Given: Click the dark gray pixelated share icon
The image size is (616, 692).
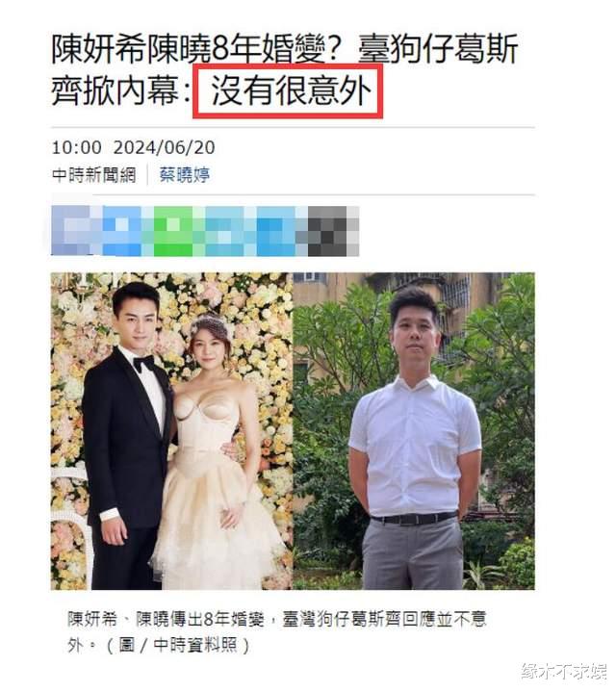Looking at the screenshot, I should click(x=333, y=231).
